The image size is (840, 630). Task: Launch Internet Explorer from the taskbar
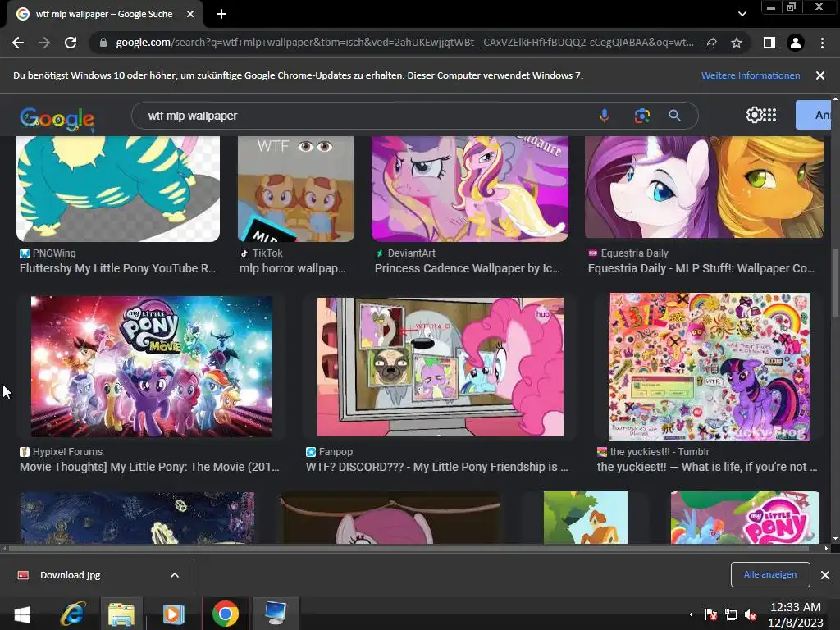[73, 614]
